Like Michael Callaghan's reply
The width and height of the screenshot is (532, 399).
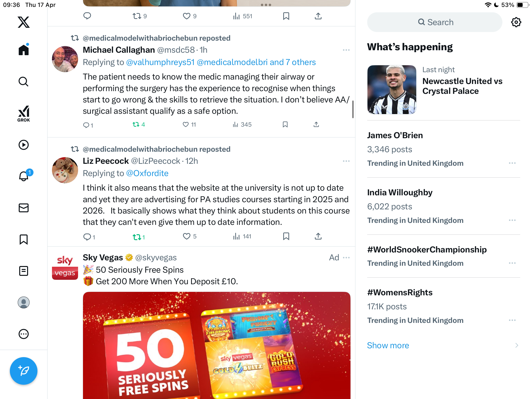coord(189,124)
